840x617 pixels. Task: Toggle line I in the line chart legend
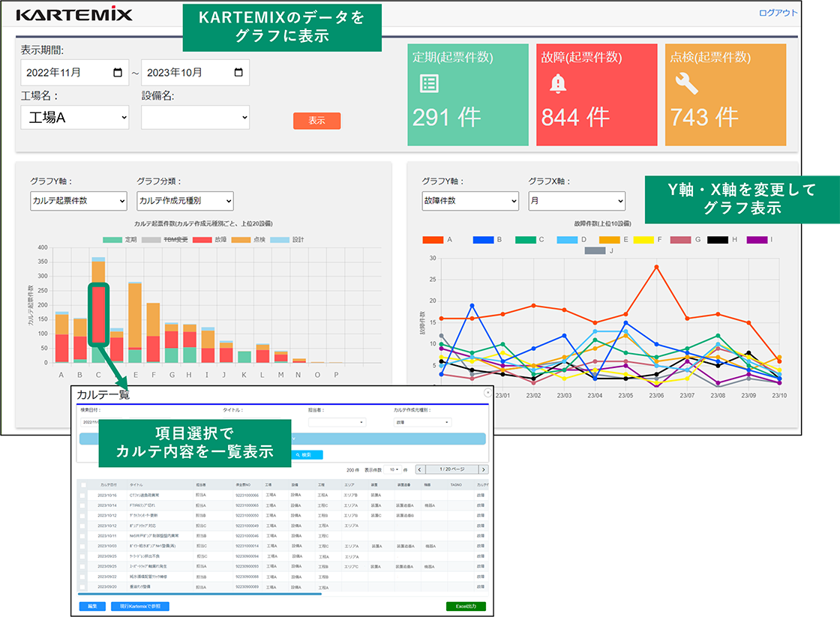760,240
